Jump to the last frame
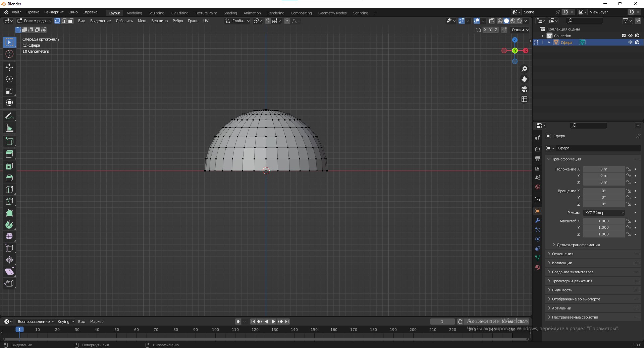Image resolution: width=644 pixels, height=348 pixels. pos(287,322)
